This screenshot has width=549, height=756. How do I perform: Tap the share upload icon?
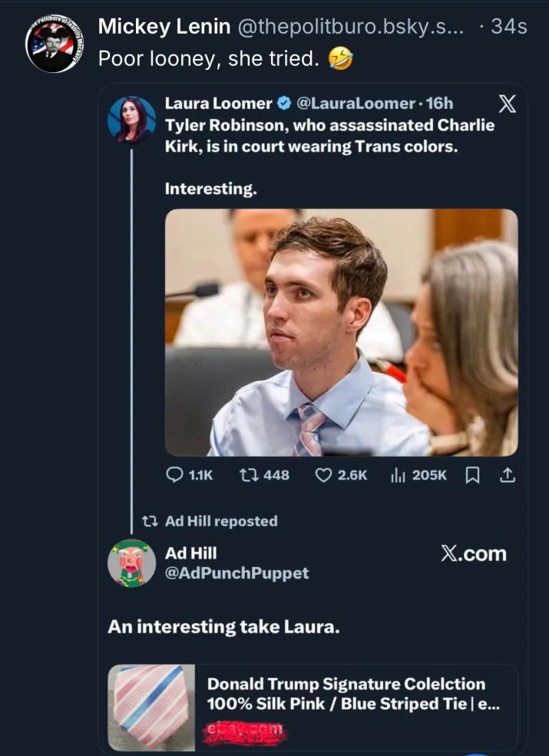coord(506,475)
